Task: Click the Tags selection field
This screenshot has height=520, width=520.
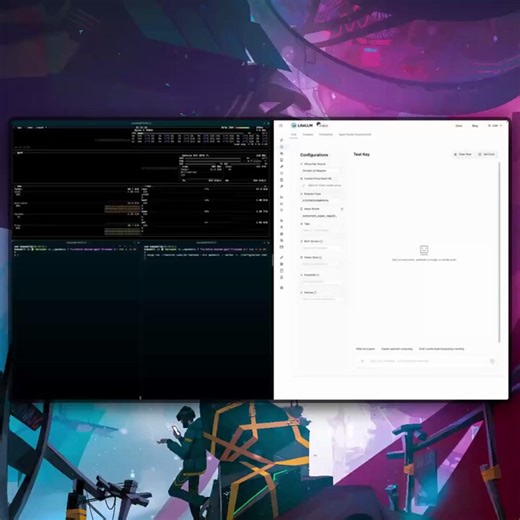Action: pyautogui.click(x=322, y=230)
